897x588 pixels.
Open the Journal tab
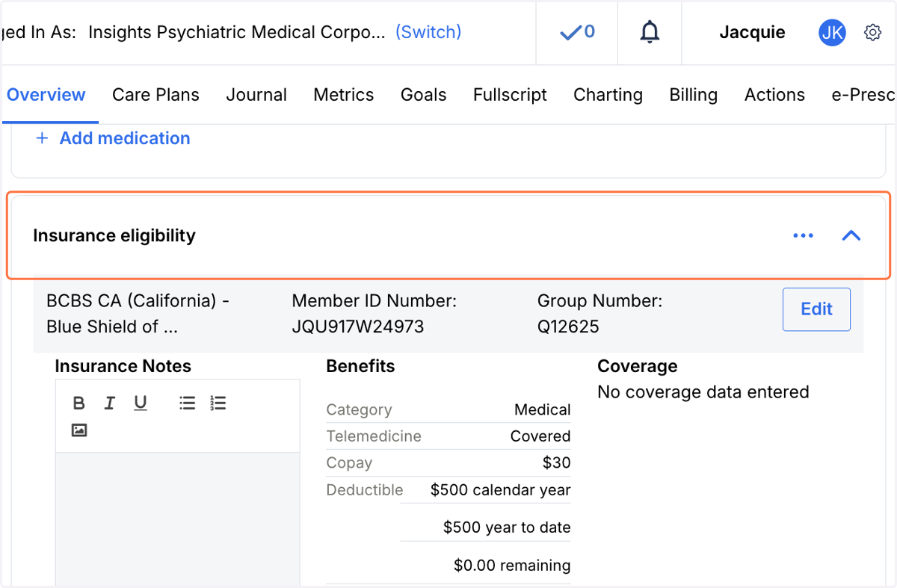[256, 95]
